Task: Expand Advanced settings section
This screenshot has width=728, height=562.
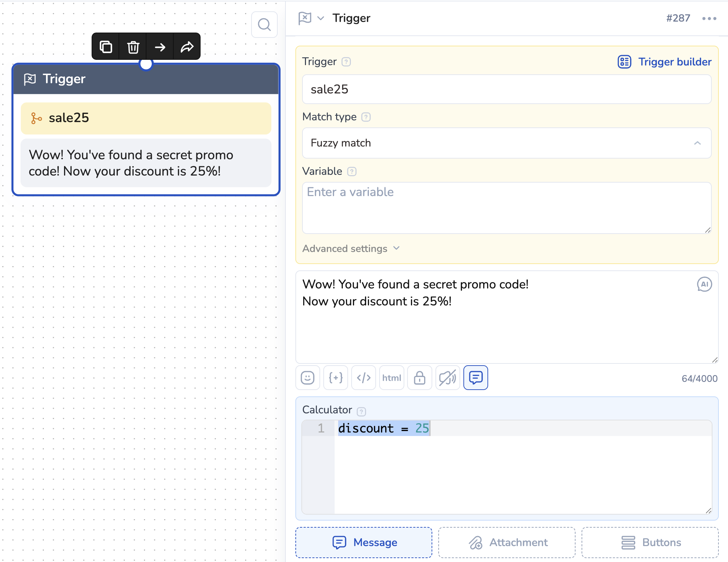Action: (x=351, y=248)
